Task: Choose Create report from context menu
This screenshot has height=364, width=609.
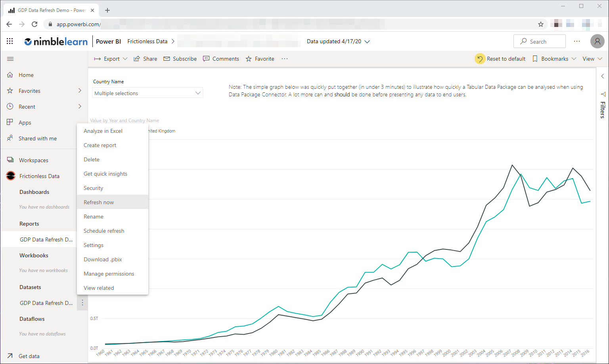Action: pyautogui.click(x=113, y=145)
